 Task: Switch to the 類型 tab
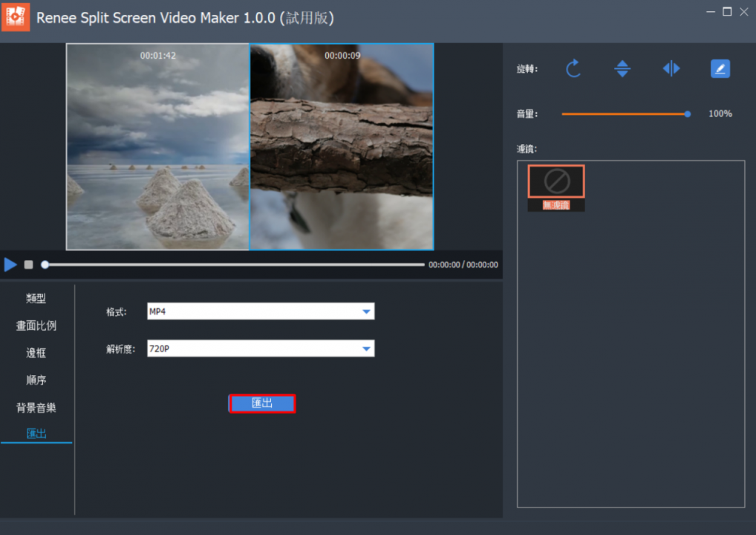click(36, 299)
